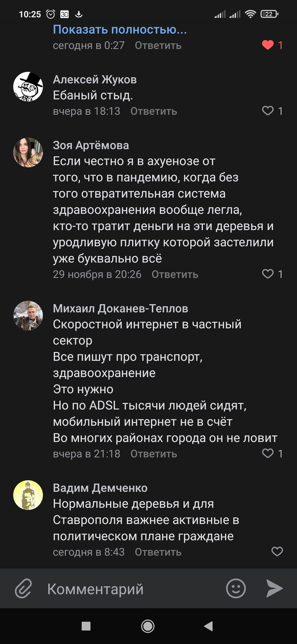
Task: Tap Вадим Демченко's yellow avatar
Action: 28,495
